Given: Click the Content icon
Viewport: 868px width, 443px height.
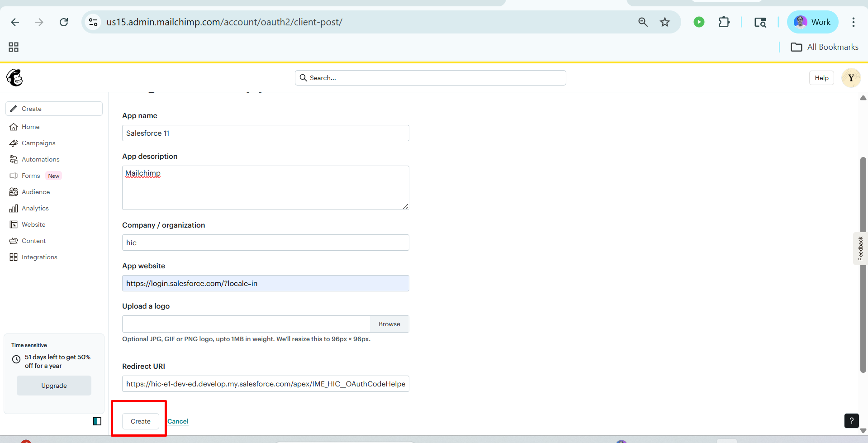Looking at the screenshot, I should [x=14, y=241].
